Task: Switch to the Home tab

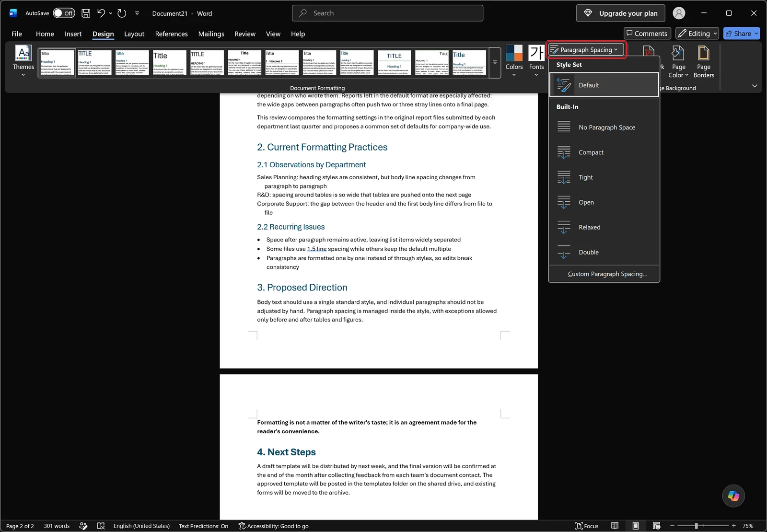Action: (x=45, y=34)
